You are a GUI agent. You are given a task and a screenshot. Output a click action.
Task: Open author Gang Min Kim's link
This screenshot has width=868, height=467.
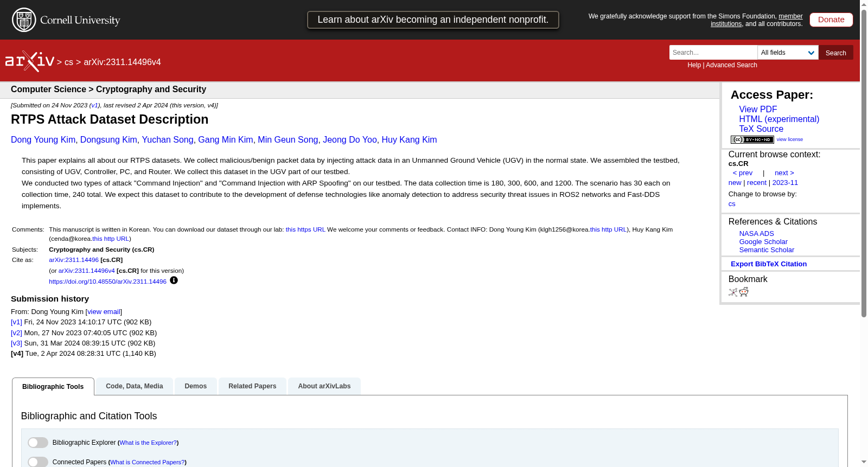(x=226, y=140)
